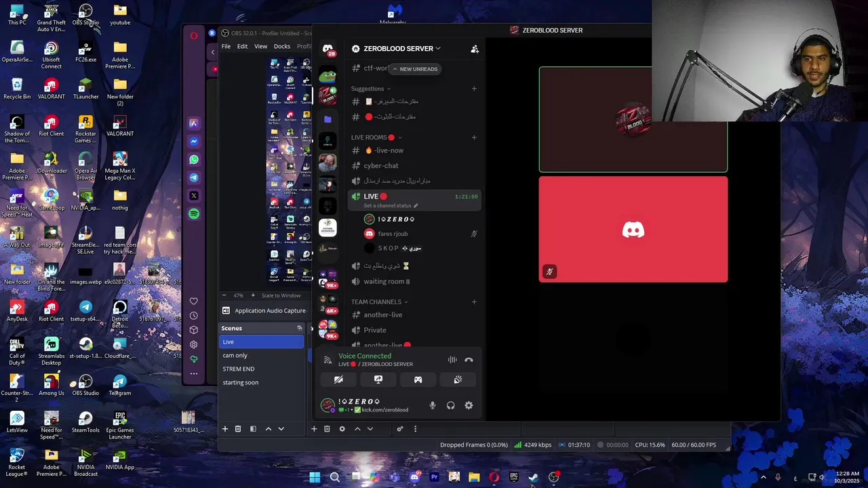Screen dimensions: 868x488
Task: Create channel in LIVE ROOMS category
Action: point(474,138)
